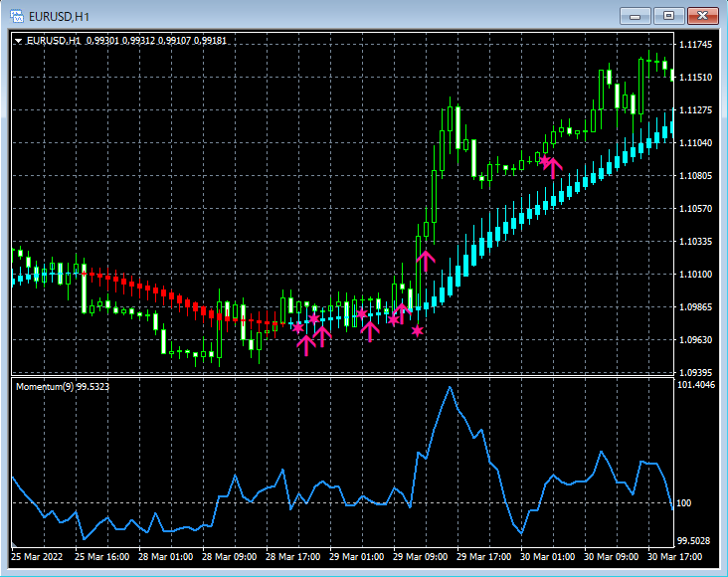Image resolution: width=728 pixels, height=577 pixels.
Task: Click the 1.10100 price level
Action: tap(695, 275)
